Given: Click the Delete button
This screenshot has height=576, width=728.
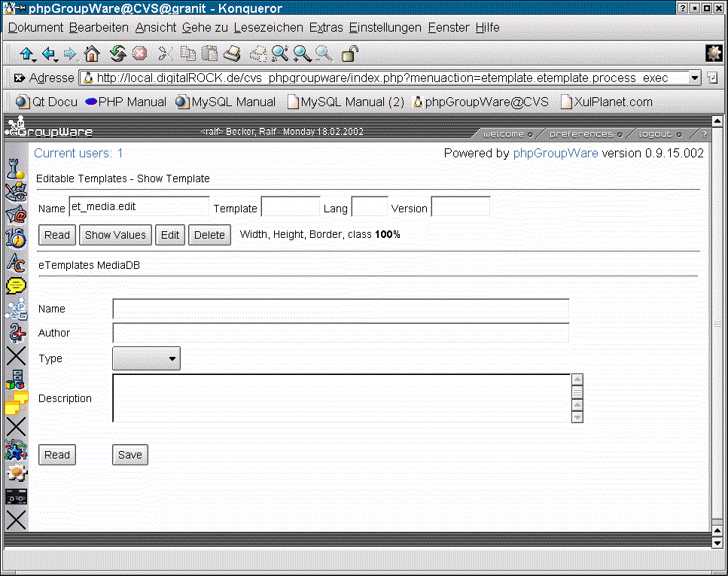Looking at the screenshot, I should click(209, 235).
